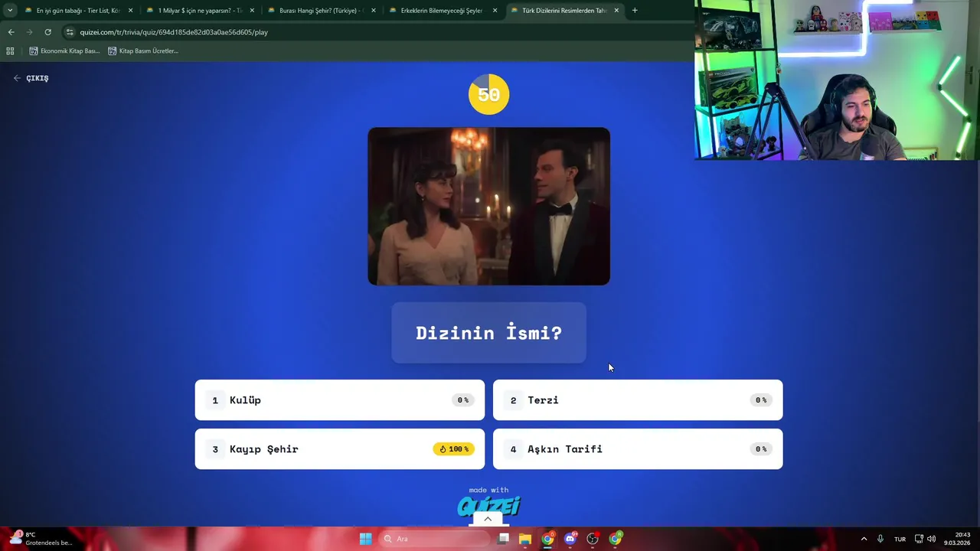The image size is (980, 551).
Task: Reload the quiz page
Action: [x=47, y=32]
